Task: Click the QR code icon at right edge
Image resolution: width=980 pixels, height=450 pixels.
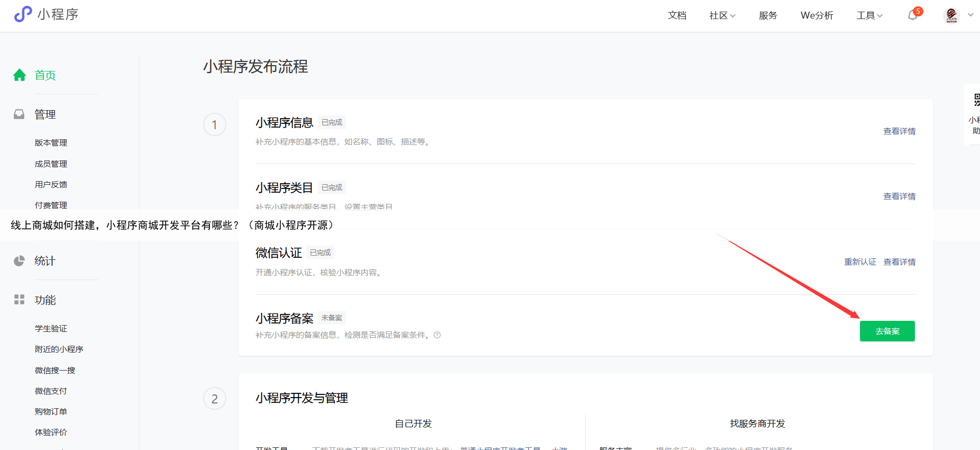Action: pos(976,100)
